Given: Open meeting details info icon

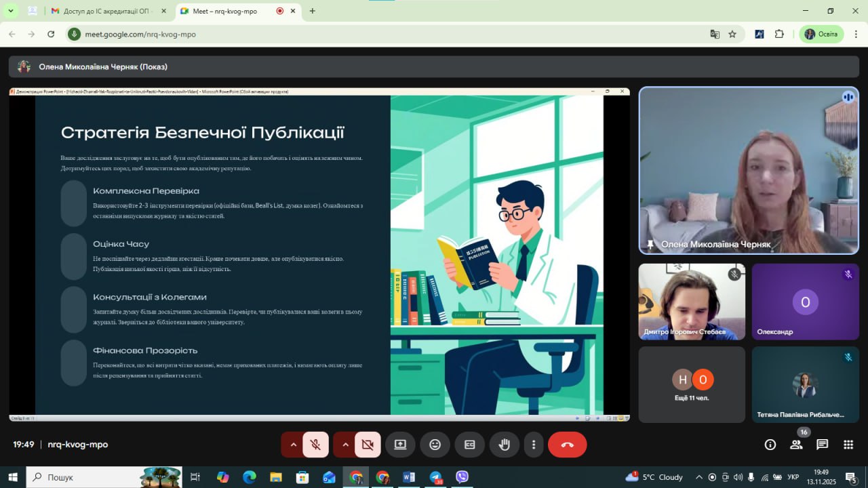Looking at the screenshot, I should pos(770,445).
